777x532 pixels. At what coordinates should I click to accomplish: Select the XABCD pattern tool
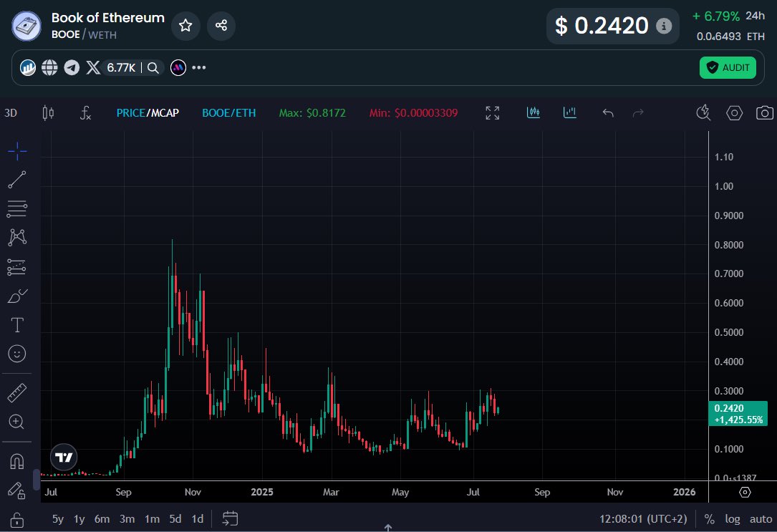(x=17, y=237)
